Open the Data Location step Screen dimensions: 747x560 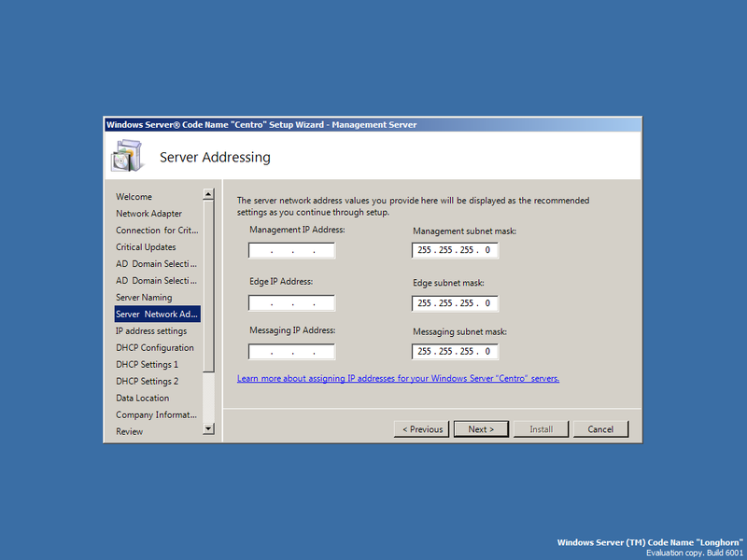point(142,398)
